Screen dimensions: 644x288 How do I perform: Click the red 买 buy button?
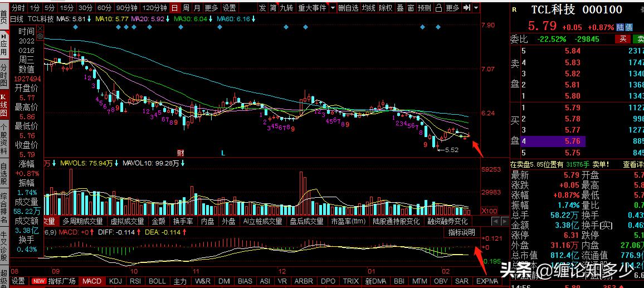point(623,39)
